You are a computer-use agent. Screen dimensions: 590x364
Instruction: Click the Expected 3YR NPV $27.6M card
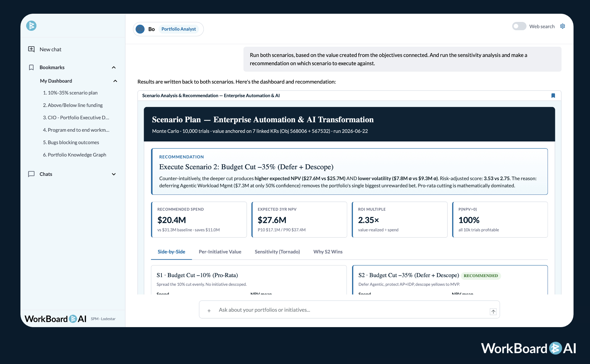click(x=299, y=219)
